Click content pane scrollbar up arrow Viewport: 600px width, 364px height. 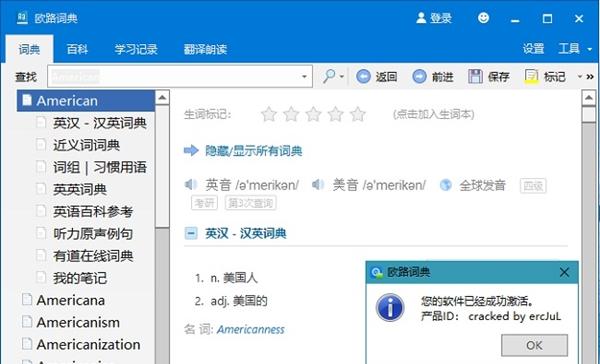589,98
